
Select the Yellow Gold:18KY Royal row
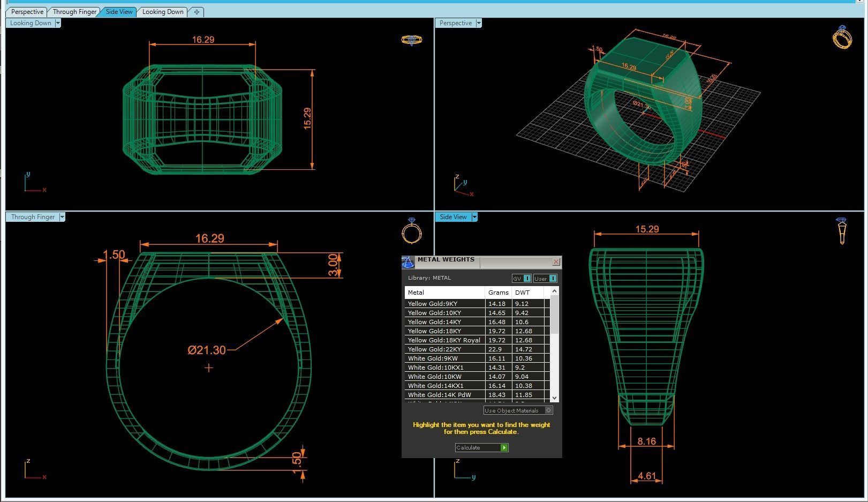point(478,340)
